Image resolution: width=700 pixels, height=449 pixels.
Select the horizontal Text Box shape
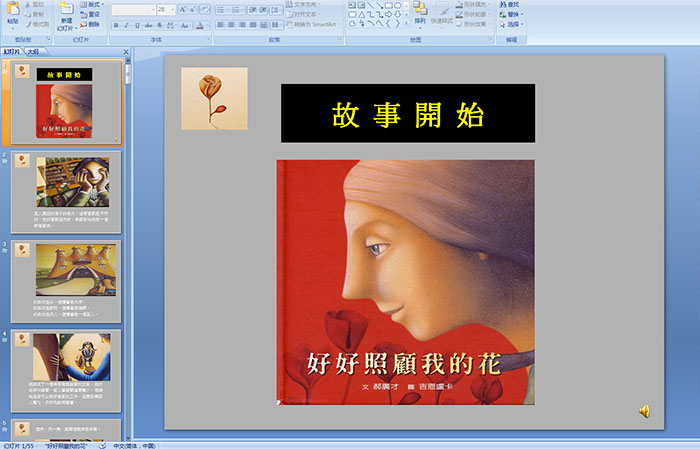click(352, 5)
